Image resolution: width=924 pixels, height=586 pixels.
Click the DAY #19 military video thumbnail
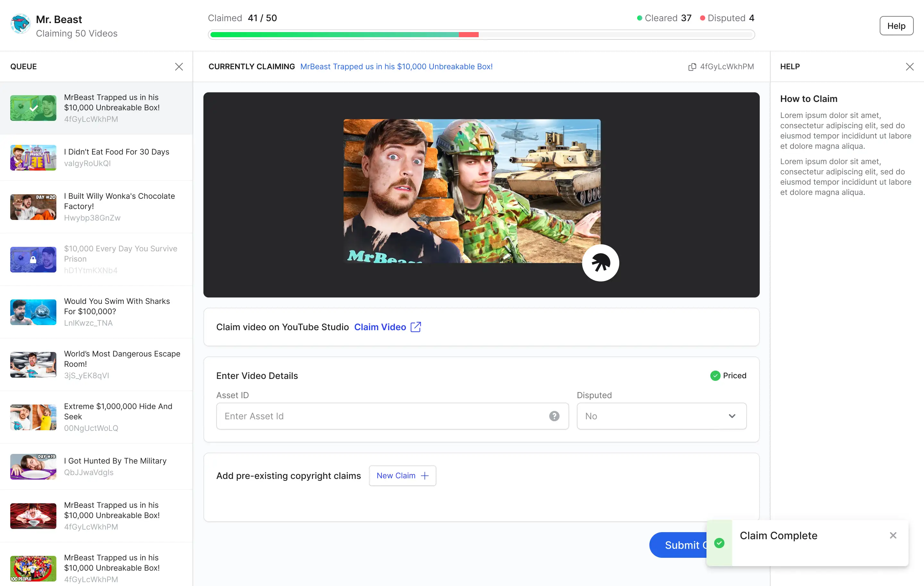pyautogui.click(x=33, y=467)
